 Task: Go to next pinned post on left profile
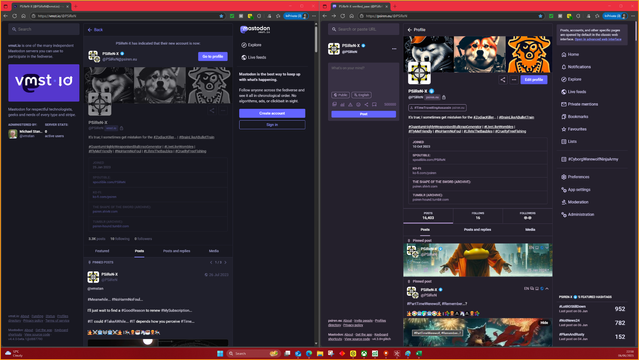click(225, 263)
